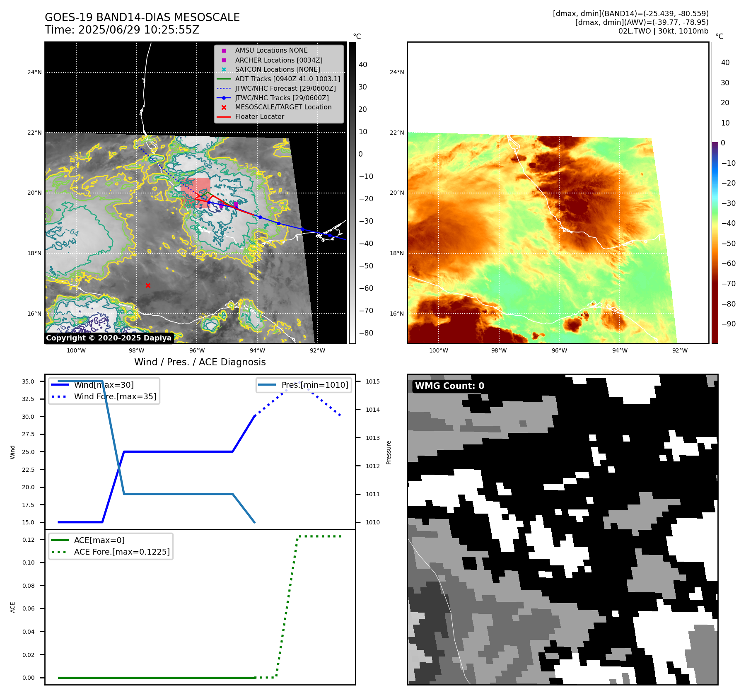Click the 'Pres.[min=1010]' legend entry

[315, 385]
